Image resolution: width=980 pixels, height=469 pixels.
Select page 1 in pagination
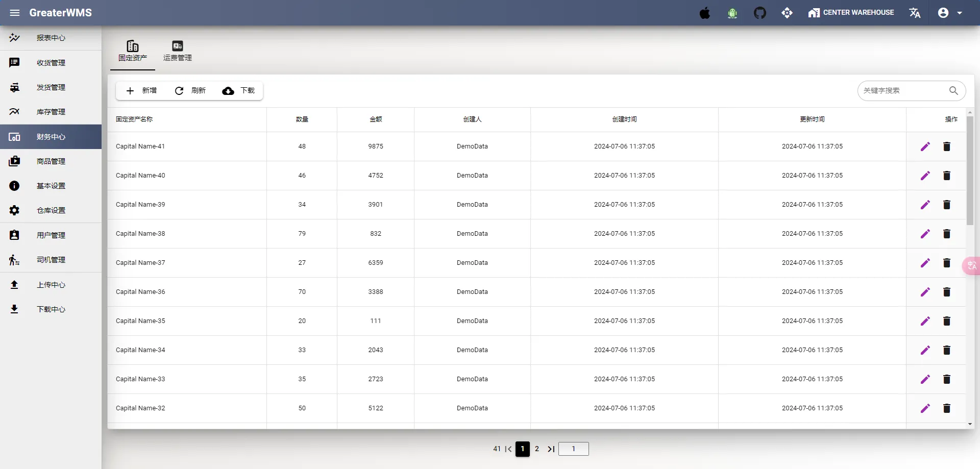(523, 449)
